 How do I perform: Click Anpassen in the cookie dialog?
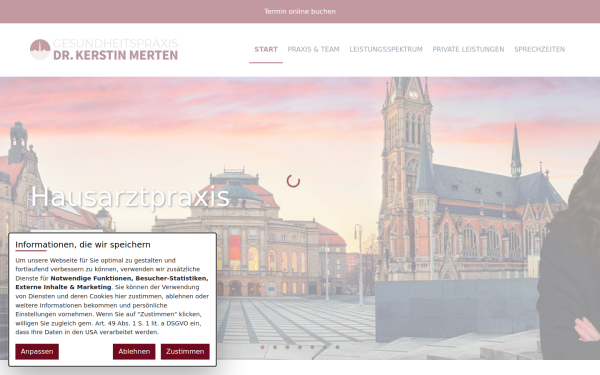pyautogui.click(x=37, y=351)
